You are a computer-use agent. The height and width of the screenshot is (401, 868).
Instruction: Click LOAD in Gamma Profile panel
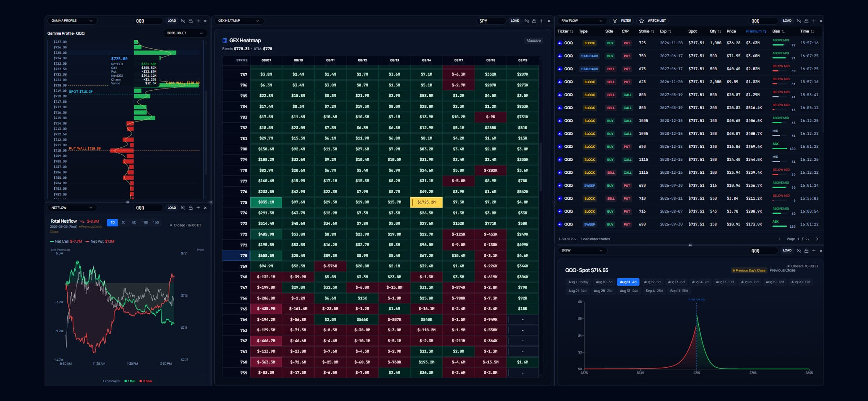pyautogui.click(x=172, y=21)
